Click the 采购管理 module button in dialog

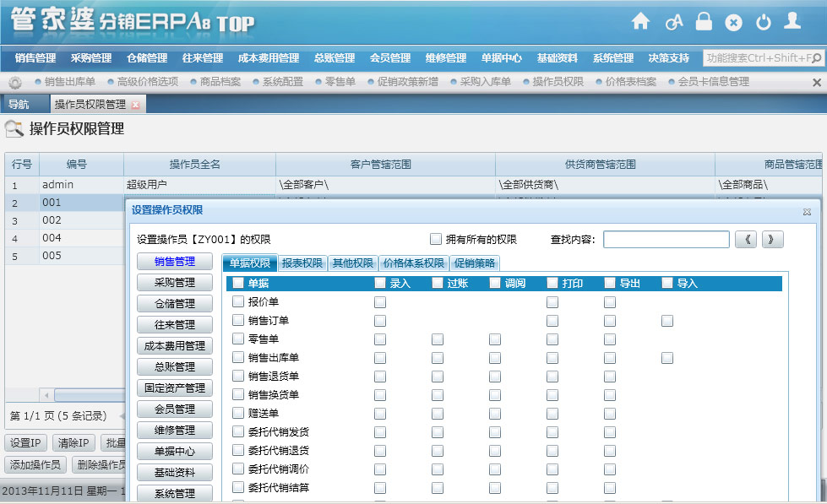point(174,283)
